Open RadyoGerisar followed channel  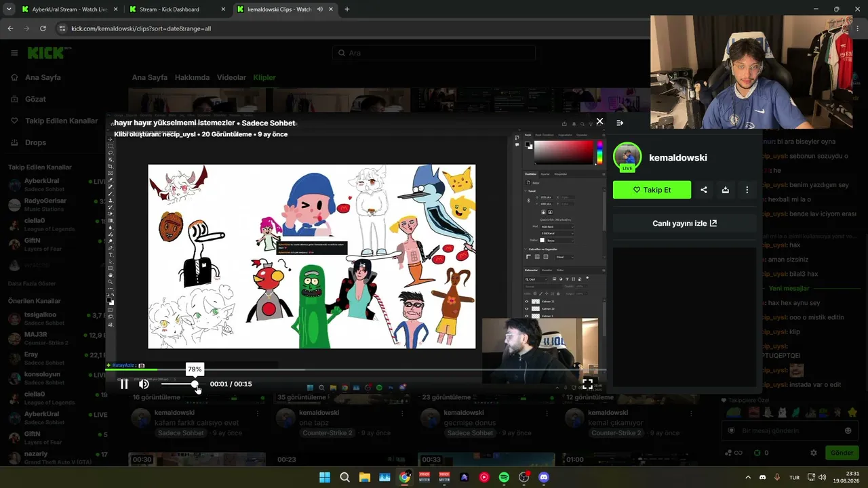point(58,205)
